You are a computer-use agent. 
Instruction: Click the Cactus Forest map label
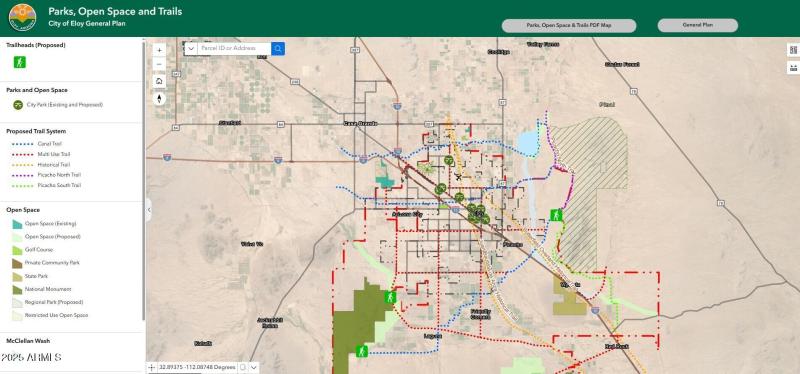(622, 64)
